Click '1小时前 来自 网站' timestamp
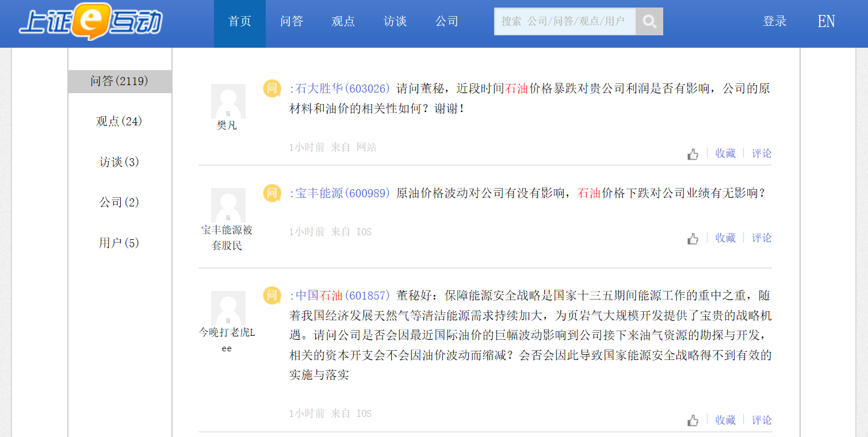Screen dimensions: 868x437 pyautogui.click(x=333, y=147)
